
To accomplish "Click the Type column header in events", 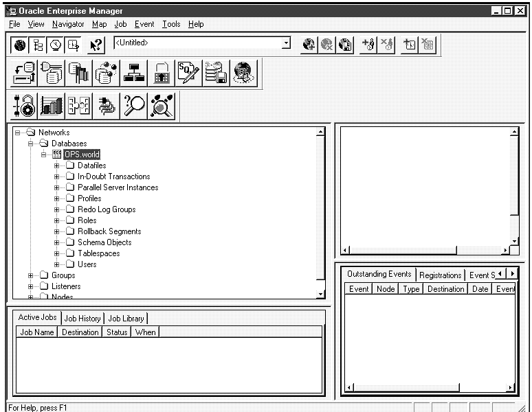I will coord(411,289).
